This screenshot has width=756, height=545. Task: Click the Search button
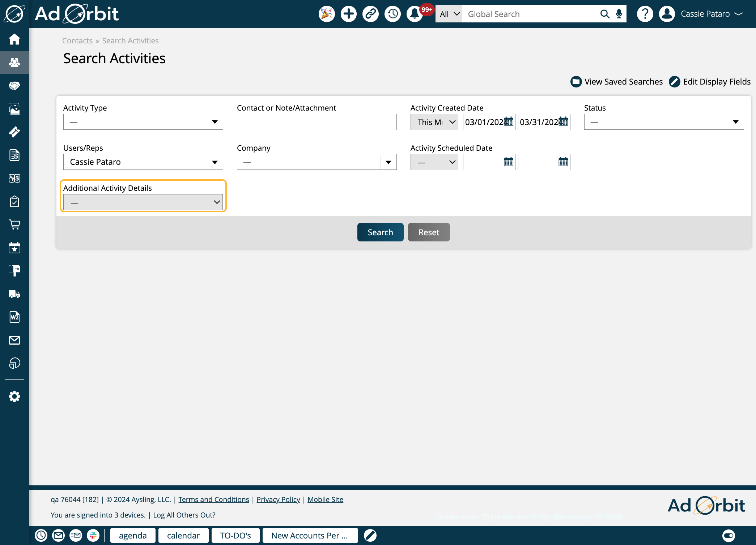(380, 232)
